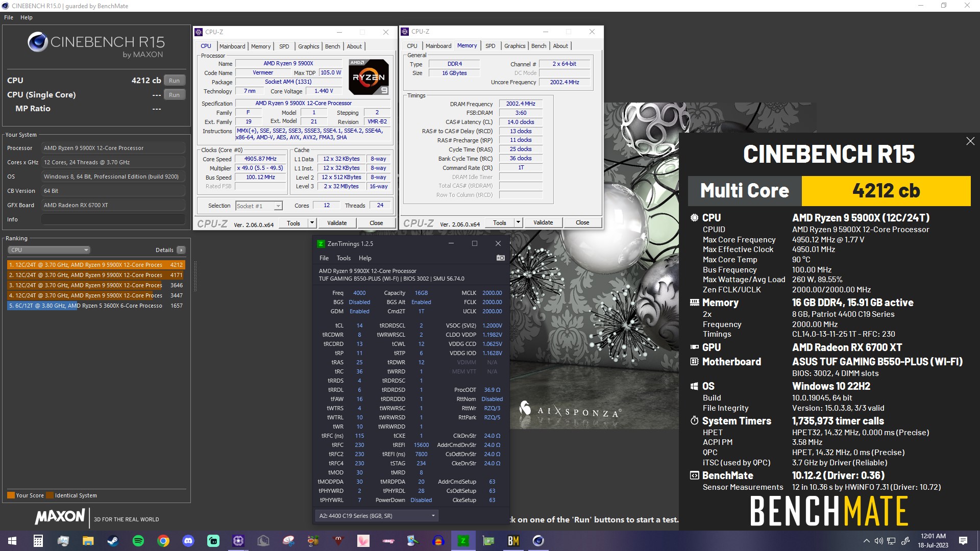Click the Tools button in left CPU-Z
This screenshot has height=551, width=980.
293,223
